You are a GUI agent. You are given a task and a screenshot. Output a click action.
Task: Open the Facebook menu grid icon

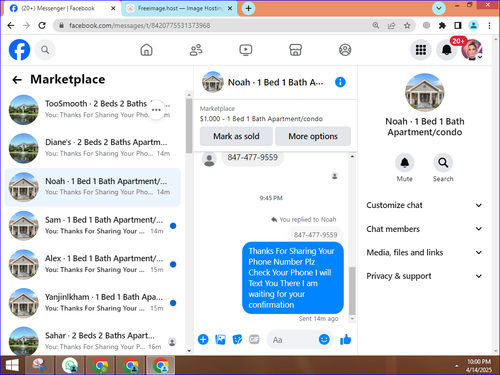click(x=421, y=50)
